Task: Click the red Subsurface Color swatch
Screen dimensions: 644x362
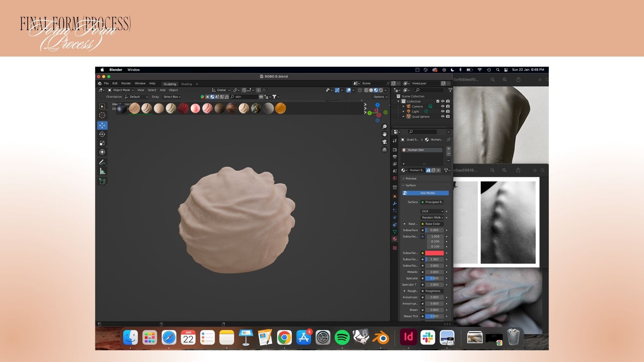Action: coord(434,253)
